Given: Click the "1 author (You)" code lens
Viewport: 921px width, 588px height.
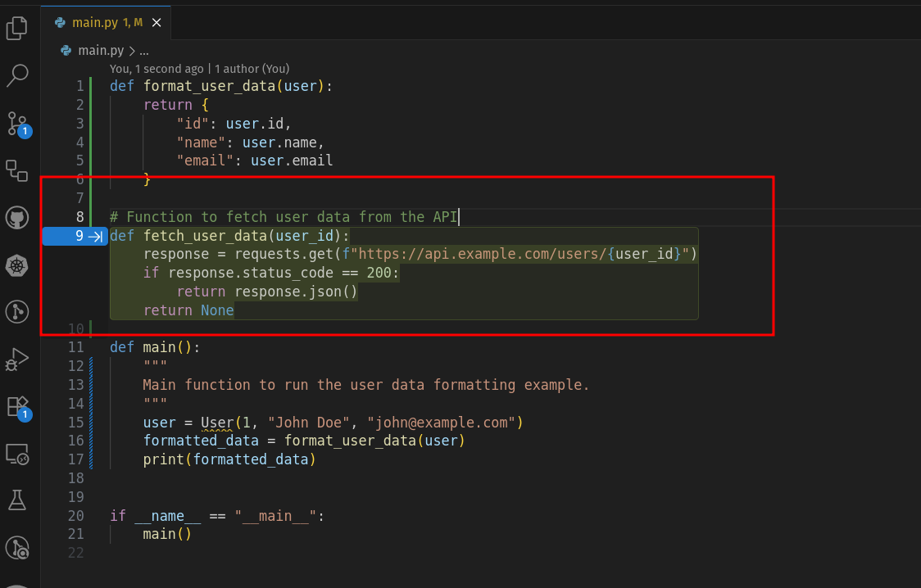Looking at the screenshot, I should [x=252, y=69].
